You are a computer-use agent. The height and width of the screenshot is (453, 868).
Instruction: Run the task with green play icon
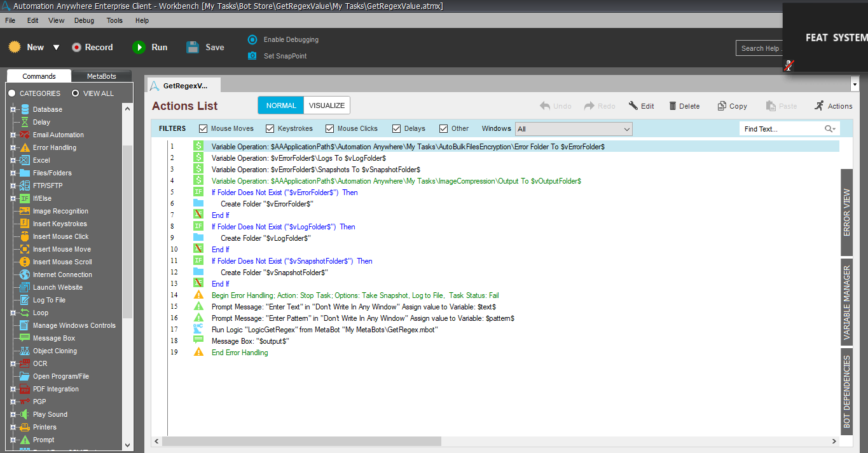click(x=139, y=48)
